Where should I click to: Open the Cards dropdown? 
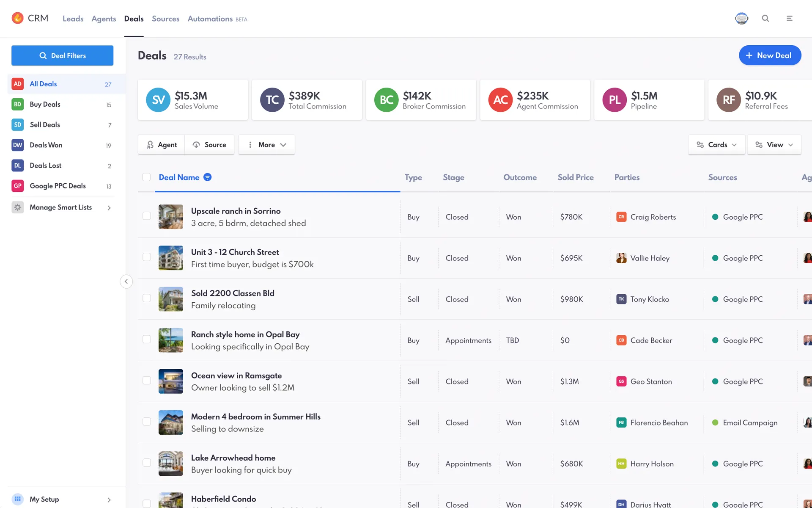click(716, 145)
